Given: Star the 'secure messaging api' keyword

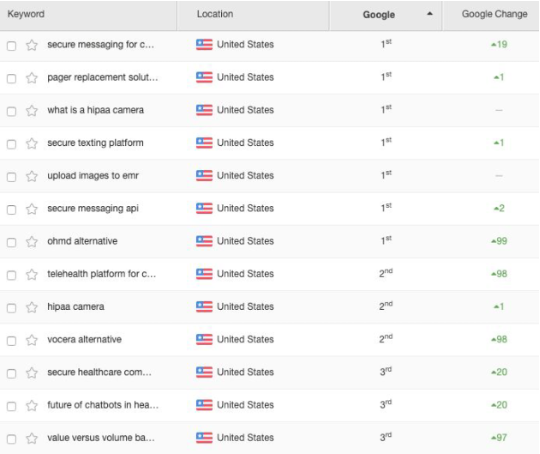Looking at the screenshot, I should [x=32, y=209].
